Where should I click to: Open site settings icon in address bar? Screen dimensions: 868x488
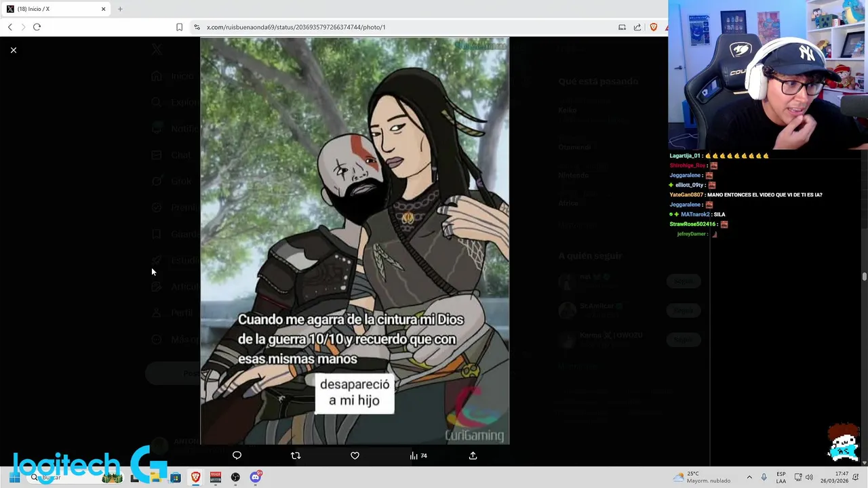click(197, 27)
